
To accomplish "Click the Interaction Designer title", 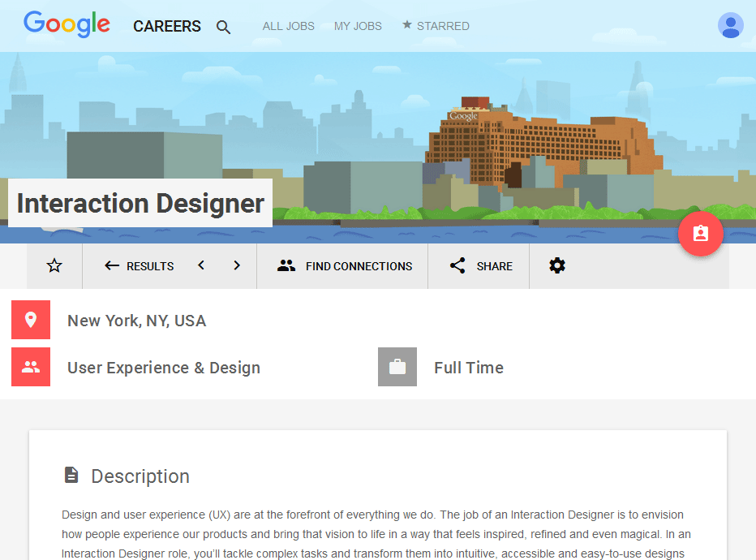I will [140, 203].
